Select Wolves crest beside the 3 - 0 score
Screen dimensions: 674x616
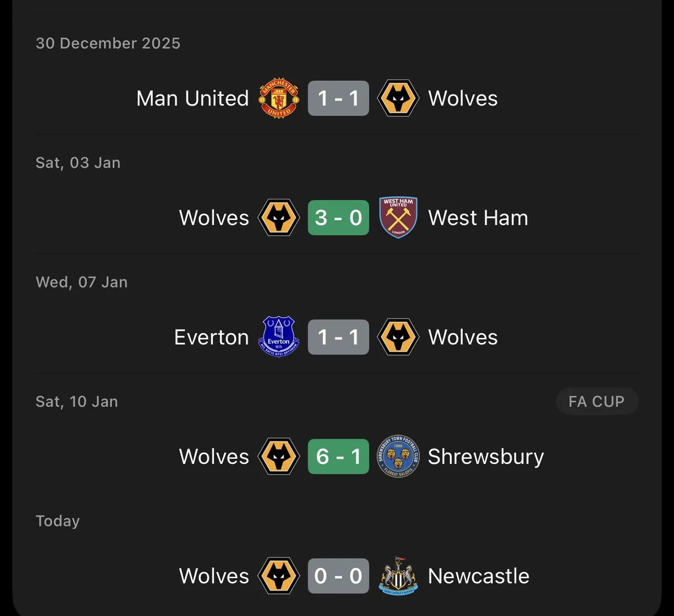click(x=279, y=217)
